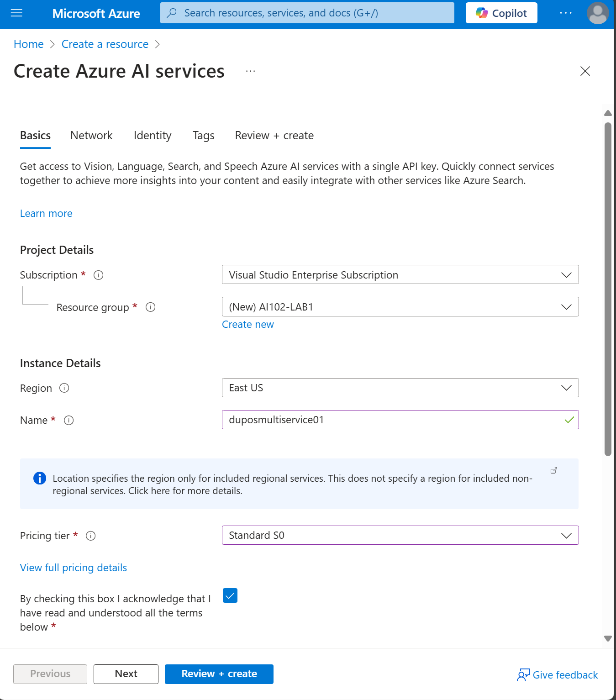Image resolution: width=616 pixels, height=700 pixels.
Task: Click the blue Review + create button
Action: click(219, 674)
